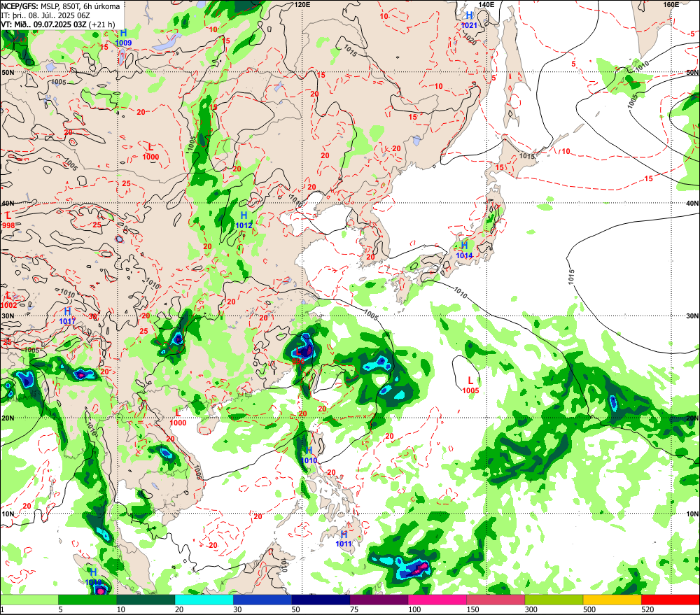Click the '1020' isobar label near H 1021

[x=470, y=40]
